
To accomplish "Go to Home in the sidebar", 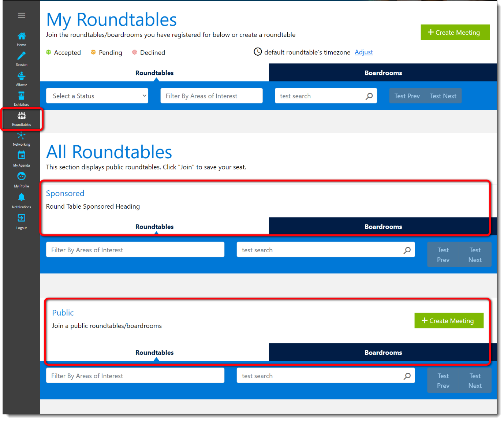I will coord(22,36).
